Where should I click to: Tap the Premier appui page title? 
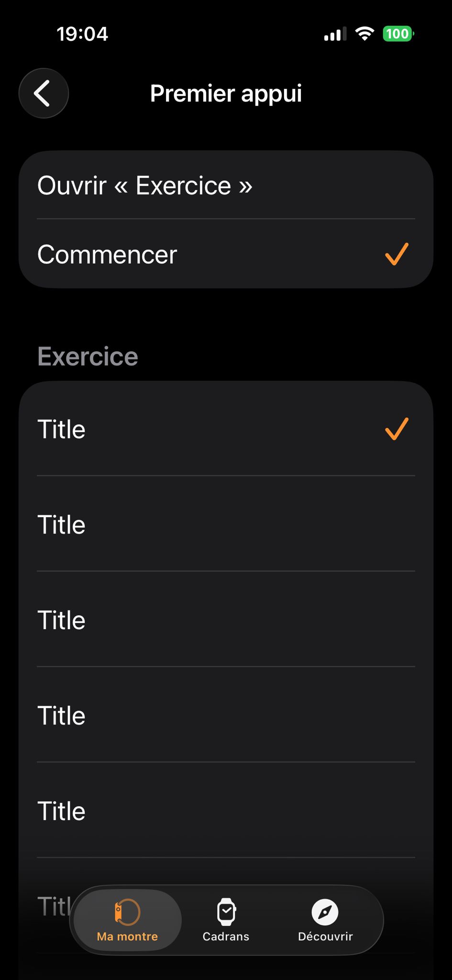[226, 93]
